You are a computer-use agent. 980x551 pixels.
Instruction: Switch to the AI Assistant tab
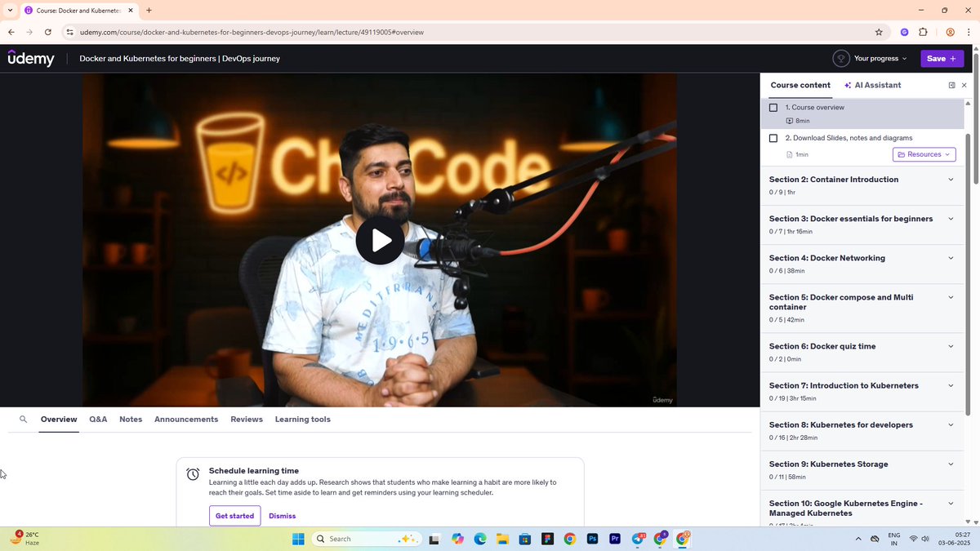[873, 85]
